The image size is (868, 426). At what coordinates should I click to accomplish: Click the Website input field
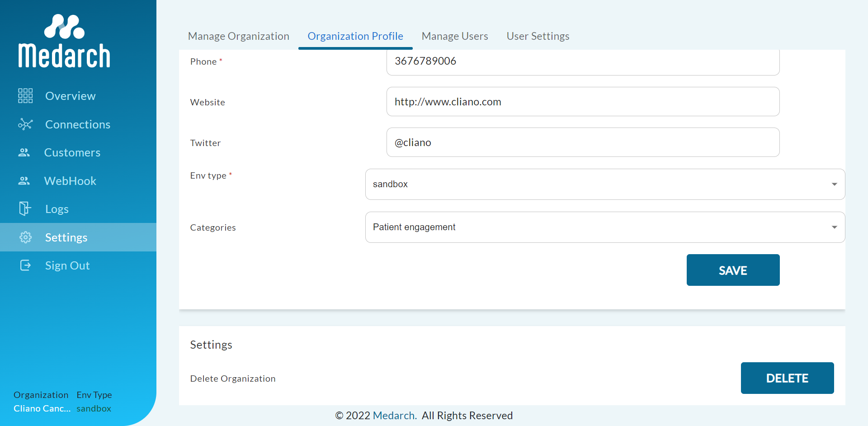[x=583, y=102]
